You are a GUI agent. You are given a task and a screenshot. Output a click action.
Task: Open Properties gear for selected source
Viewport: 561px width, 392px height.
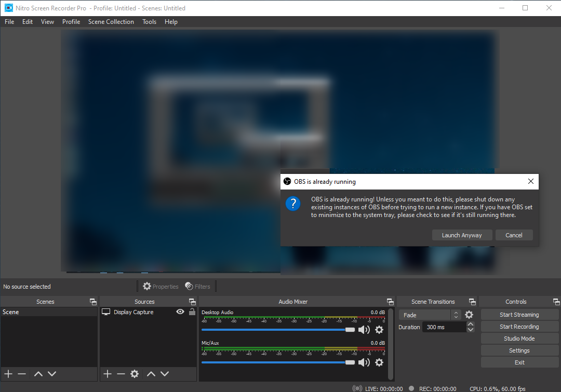[x=161, y=286]
